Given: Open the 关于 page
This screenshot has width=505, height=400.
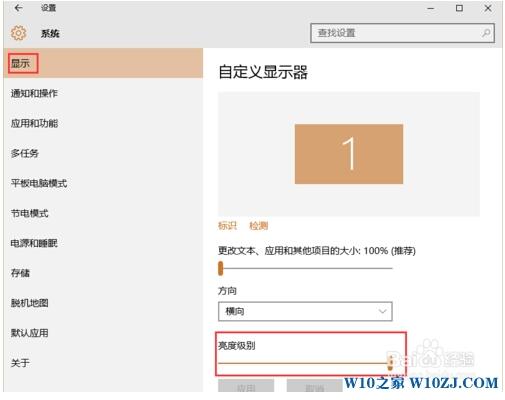Looking at the screenshot, I should pyautogui.click(x=20, y=363).
